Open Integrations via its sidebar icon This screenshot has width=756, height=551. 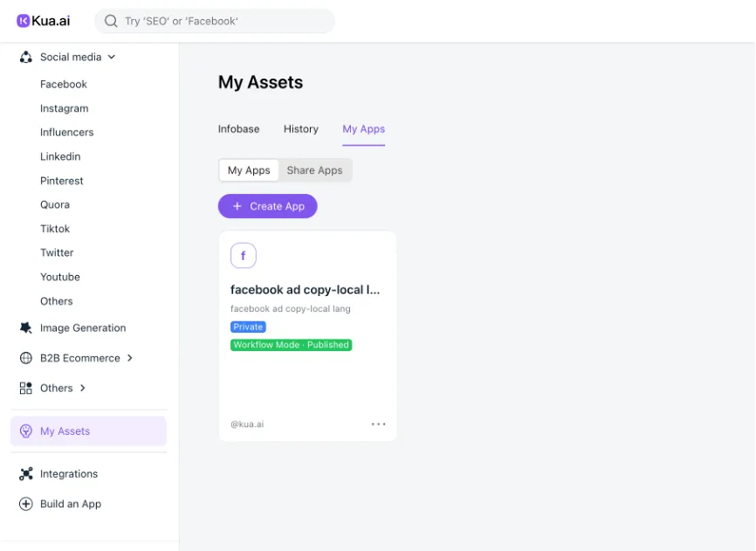[x=25, y=474]
